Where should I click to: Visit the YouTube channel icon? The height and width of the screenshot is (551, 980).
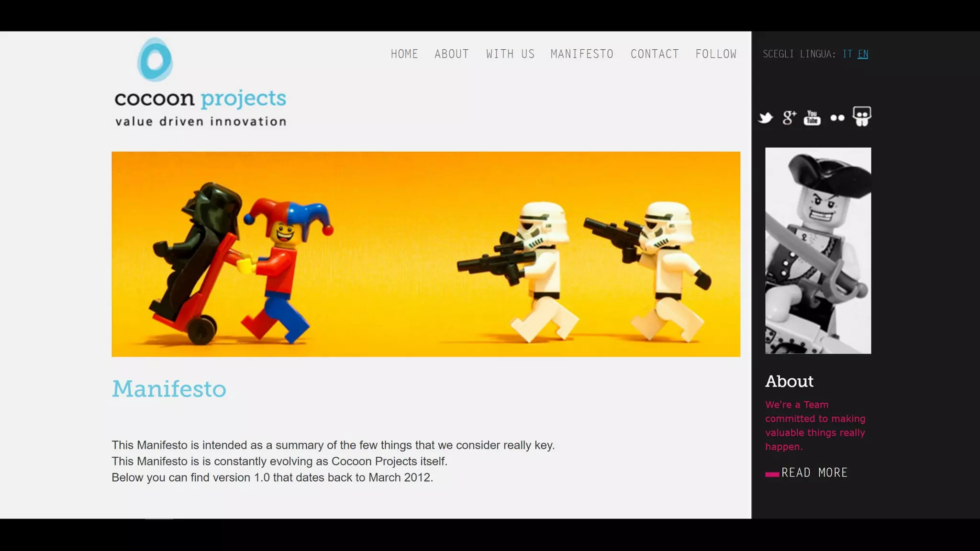point(812,118)
